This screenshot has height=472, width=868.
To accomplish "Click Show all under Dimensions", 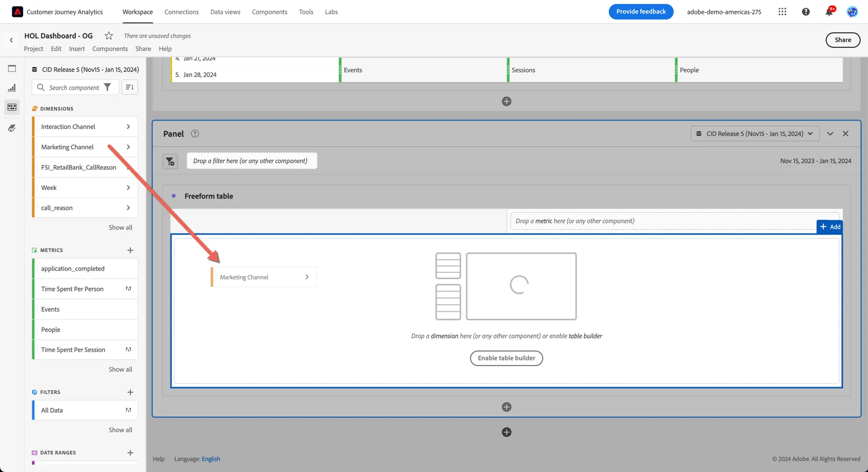I will 120,227.
